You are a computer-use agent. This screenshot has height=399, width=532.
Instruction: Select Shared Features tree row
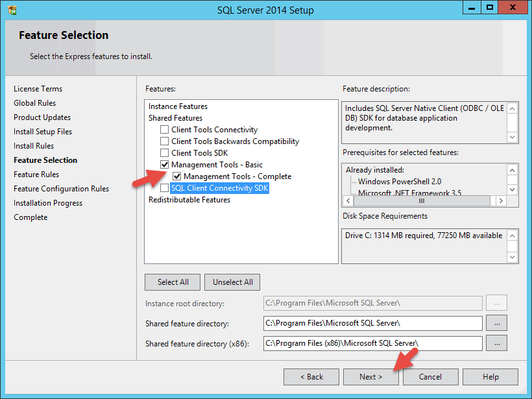point(175,117)
